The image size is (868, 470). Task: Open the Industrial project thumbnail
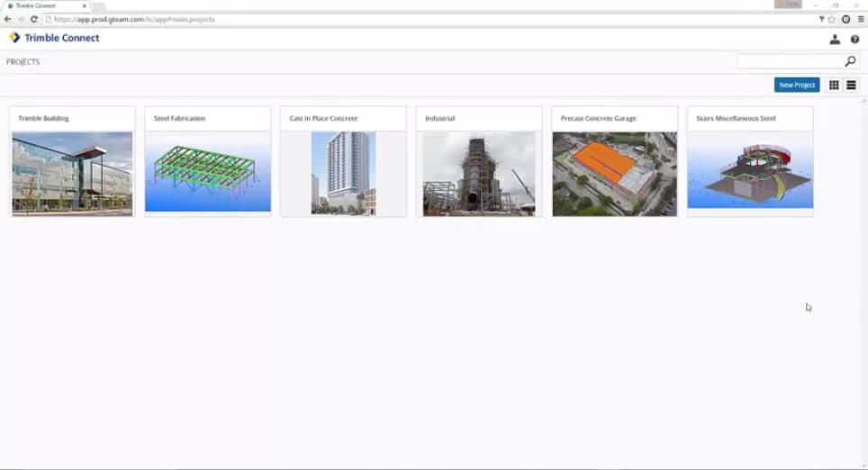(479, 174)
